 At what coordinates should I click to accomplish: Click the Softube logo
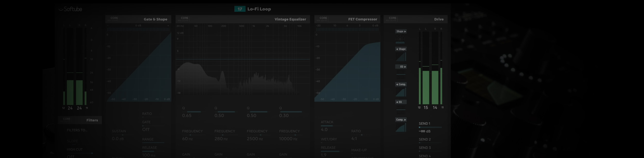(70, 9)
